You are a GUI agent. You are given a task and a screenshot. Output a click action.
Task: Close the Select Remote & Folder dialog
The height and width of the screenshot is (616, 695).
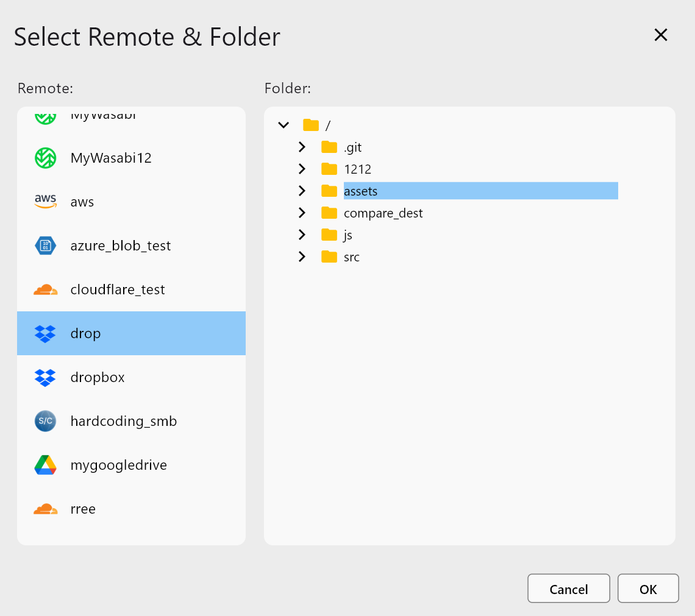660,35
